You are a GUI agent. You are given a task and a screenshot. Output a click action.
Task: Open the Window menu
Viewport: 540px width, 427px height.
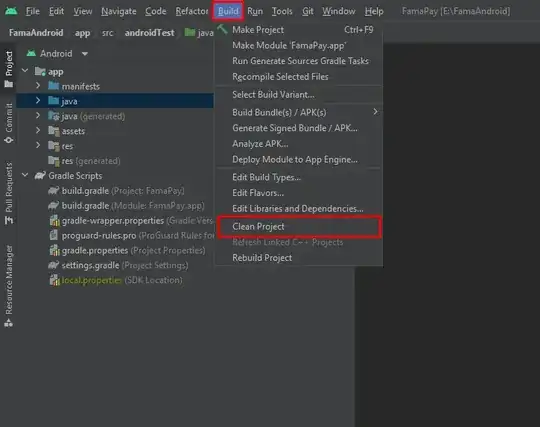(339, 11)
